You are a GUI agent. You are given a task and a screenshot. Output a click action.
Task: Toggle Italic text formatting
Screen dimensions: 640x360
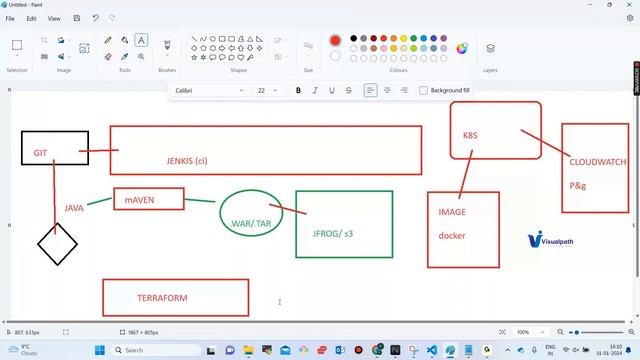click(315, 90)
